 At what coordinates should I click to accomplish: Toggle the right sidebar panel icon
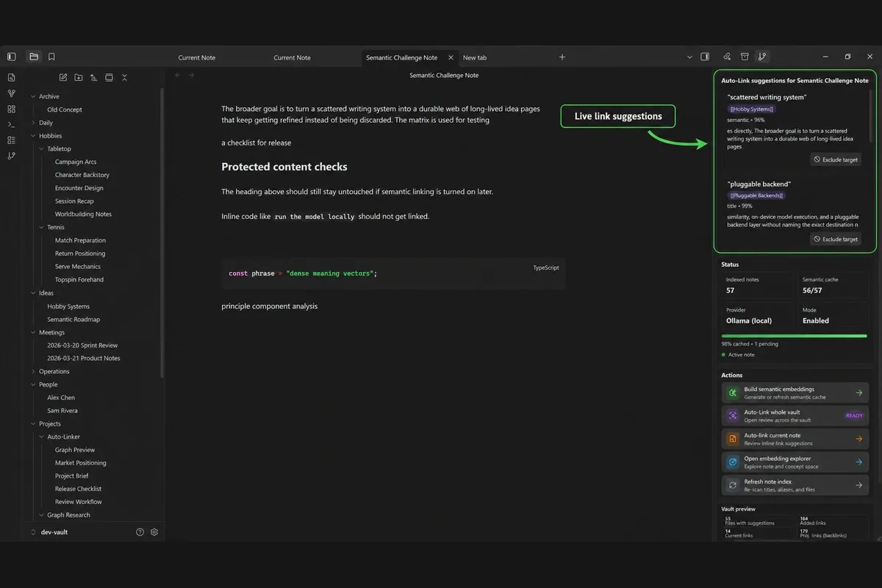click(x=705, y=57)
